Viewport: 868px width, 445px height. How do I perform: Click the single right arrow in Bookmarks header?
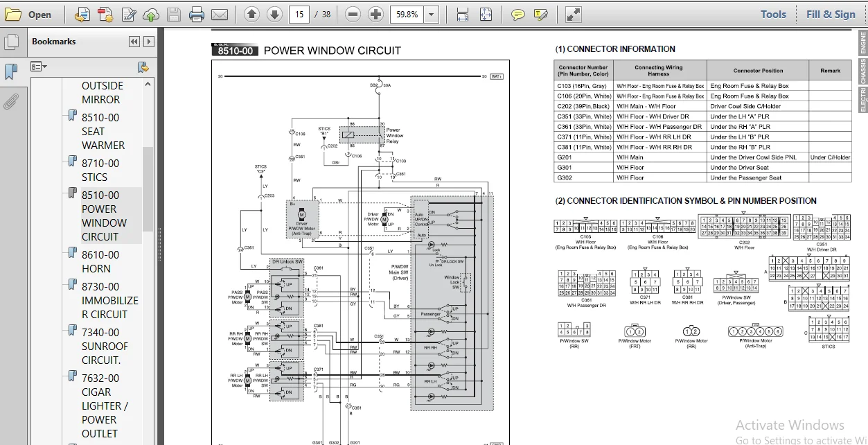[x=148, y=42]
